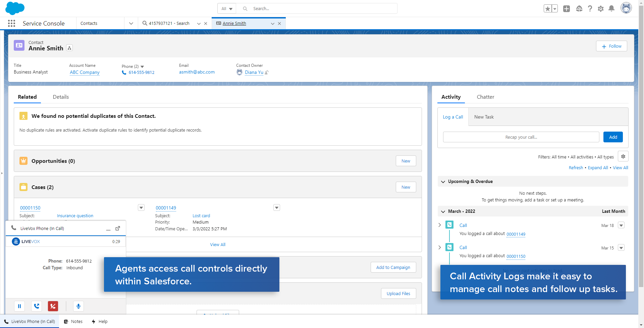Close the Annie Smith tab

[x=279, y=24]
